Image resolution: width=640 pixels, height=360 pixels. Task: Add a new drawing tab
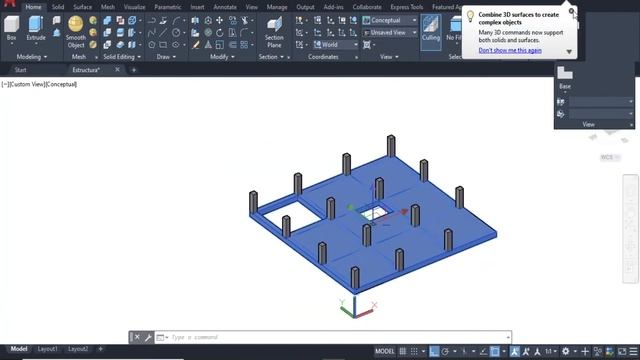click(x=133, y=70)
